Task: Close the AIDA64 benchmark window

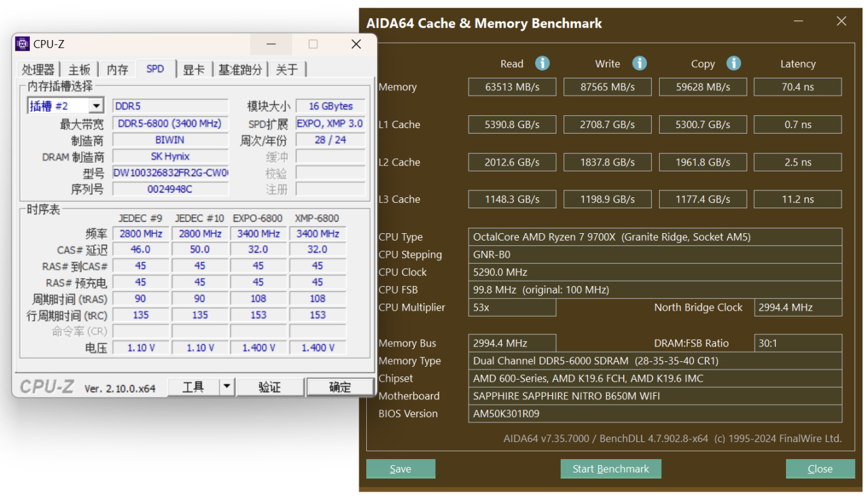Action: (x=842, y=22)
